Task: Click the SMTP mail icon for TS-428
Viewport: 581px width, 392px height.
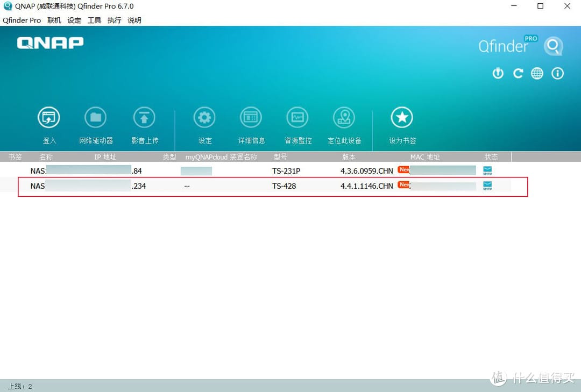Action: [x=487, y=186]
